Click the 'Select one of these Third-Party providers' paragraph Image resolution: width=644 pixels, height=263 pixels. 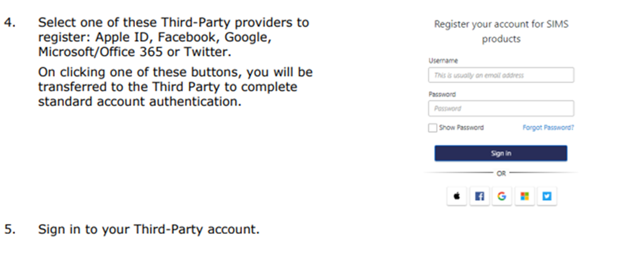[173, 38]
